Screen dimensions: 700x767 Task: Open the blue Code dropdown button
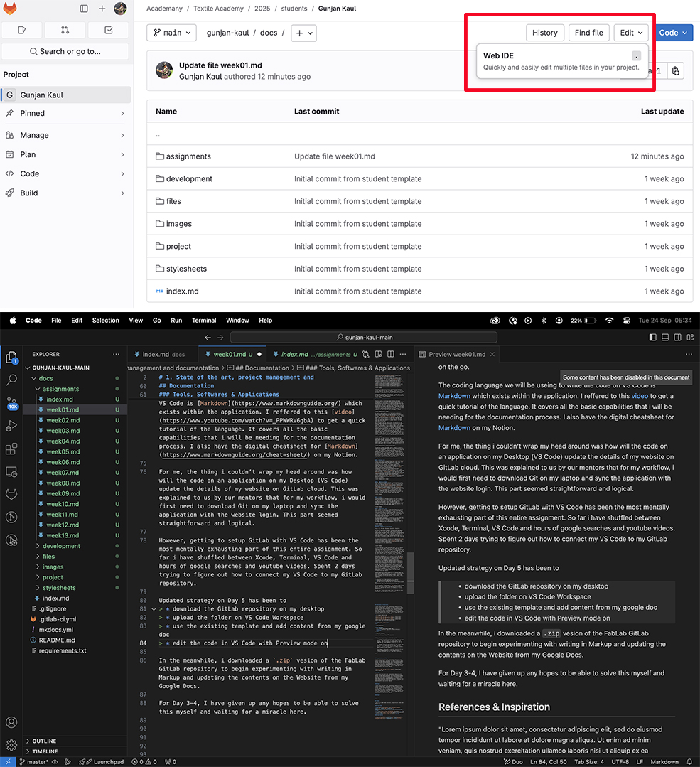pyautogui.click(x=674, y=33)
